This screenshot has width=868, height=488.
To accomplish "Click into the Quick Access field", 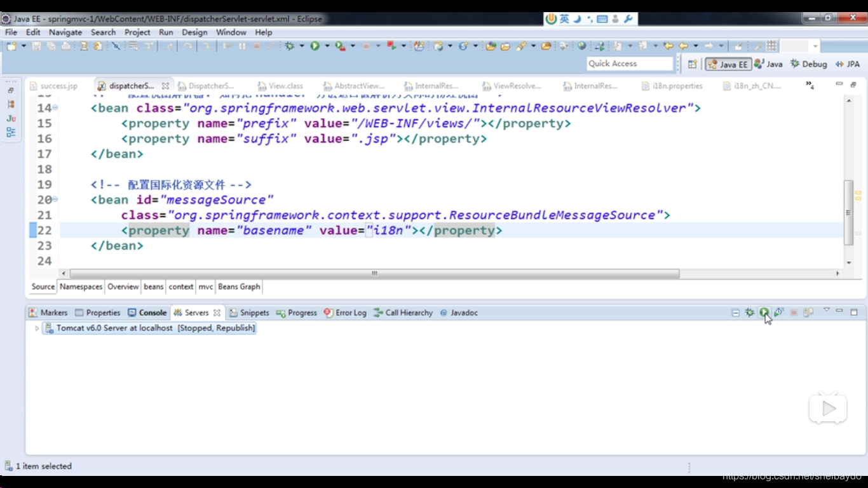I will [629, 64].
